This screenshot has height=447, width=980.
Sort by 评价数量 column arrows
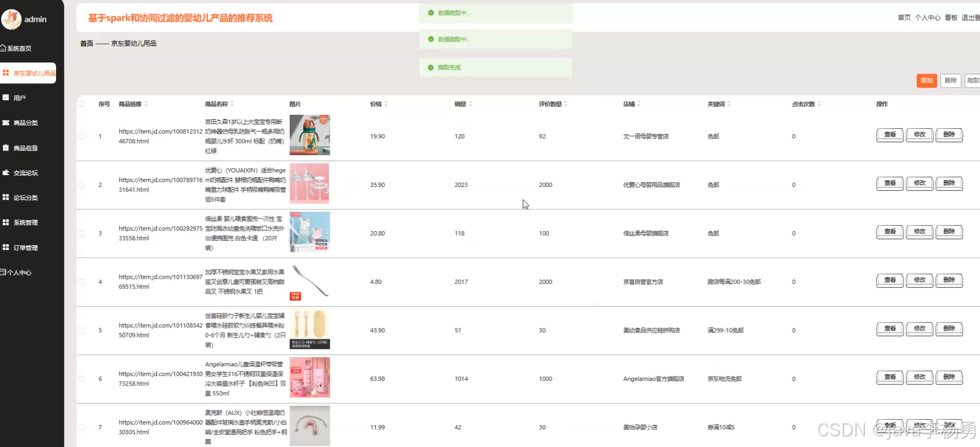[x=566, y=104]
